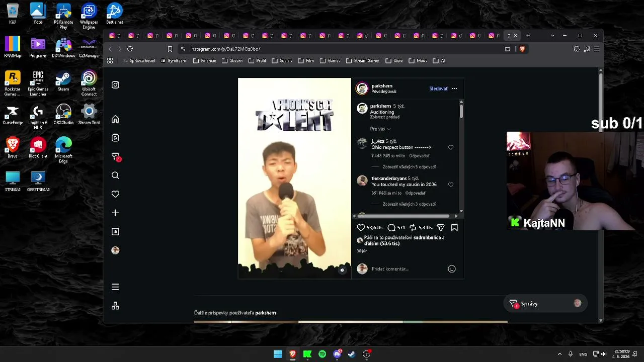The height and width of the screenshot is (362, 644).
Task: Open the Brave main hamburger menu
Action: pos(597,49)
